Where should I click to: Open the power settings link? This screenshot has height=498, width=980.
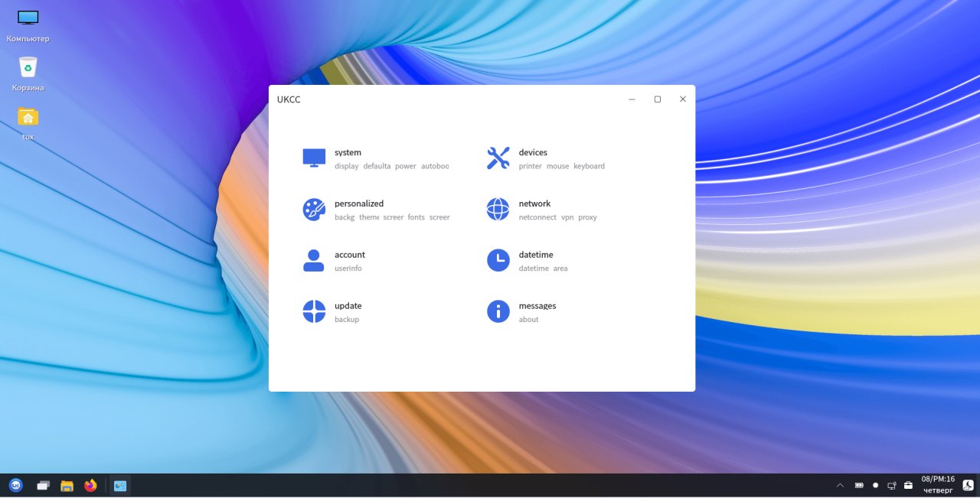[406, 166]
